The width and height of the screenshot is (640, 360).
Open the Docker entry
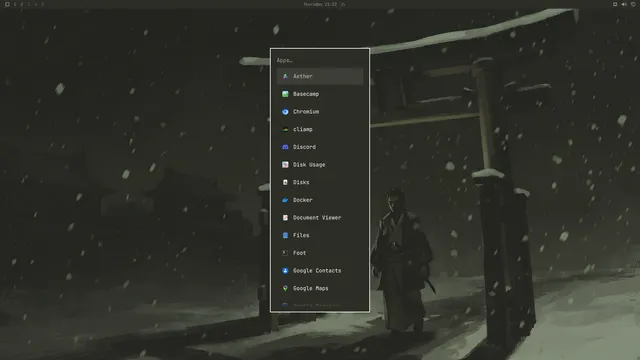pos(320,200)
